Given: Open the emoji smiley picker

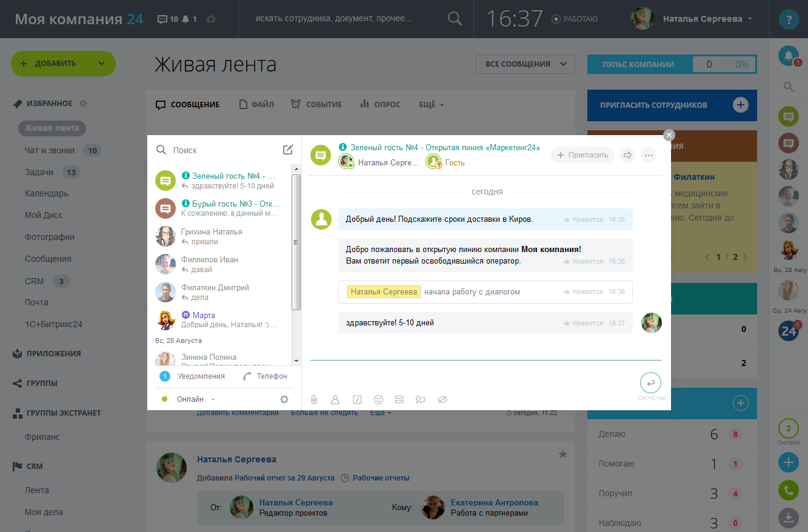Looking at the screenshot, I should click(379, 399).
